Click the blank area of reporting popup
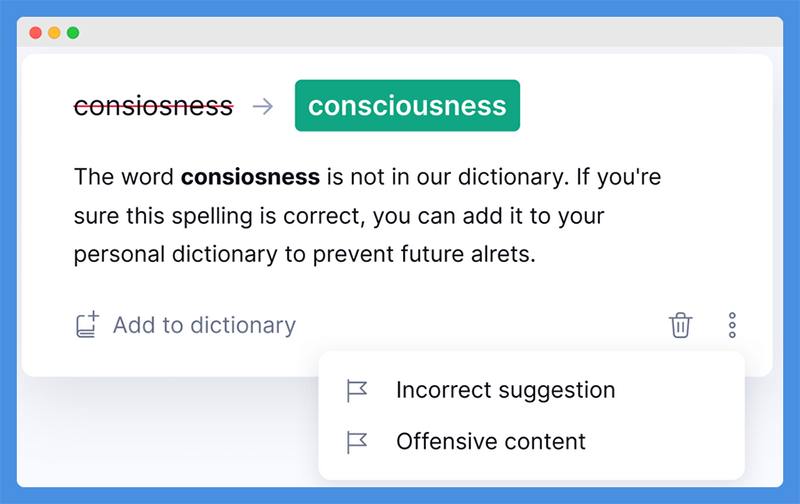 click(679, 416)
